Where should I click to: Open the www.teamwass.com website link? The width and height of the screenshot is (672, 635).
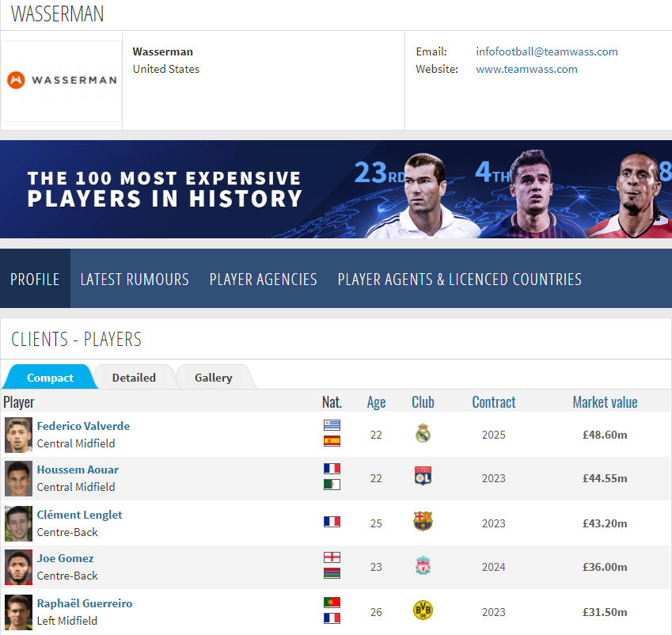526,69
